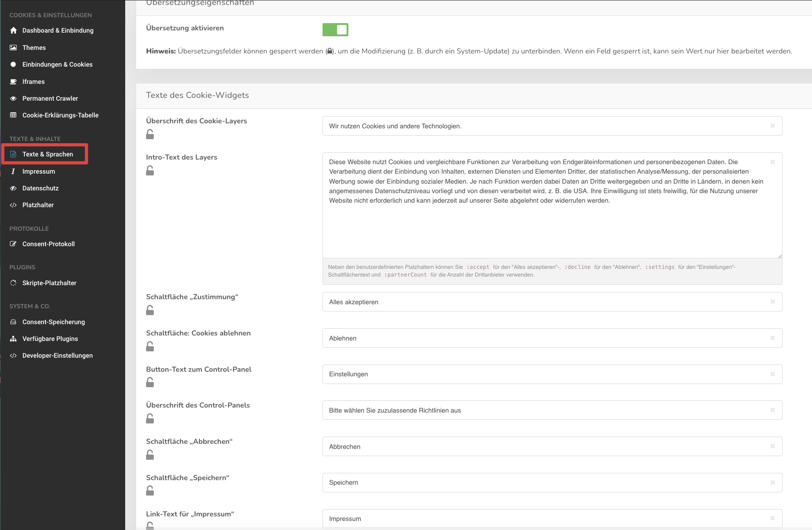Screen dimensions: 812x530
Task: Toggle the Übersetzung aktivieren switch
Action: pos(335,30)
